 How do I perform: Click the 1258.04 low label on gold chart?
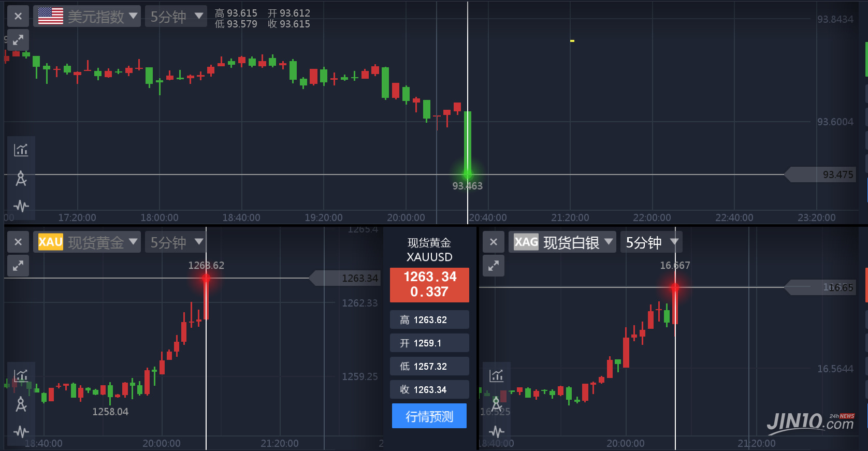[110, 412]
